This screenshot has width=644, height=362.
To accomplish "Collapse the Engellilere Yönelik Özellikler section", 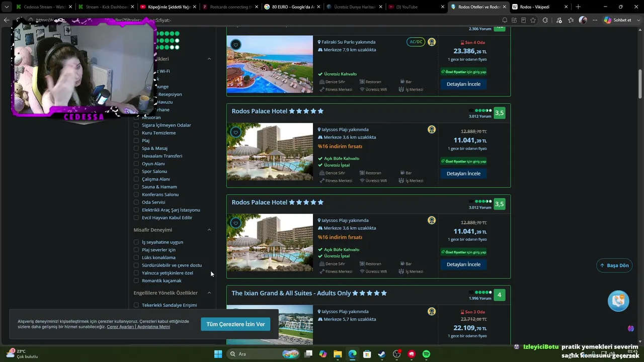I will (x=209, y=293).
